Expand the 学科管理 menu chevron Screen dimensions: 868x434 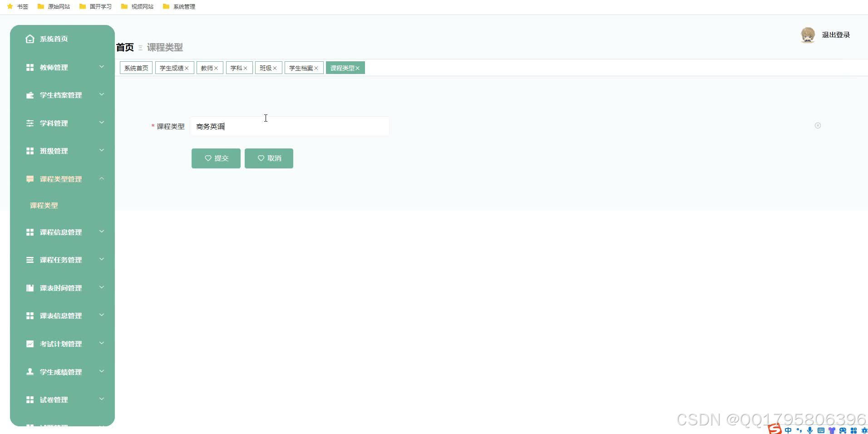click(102, 123)
